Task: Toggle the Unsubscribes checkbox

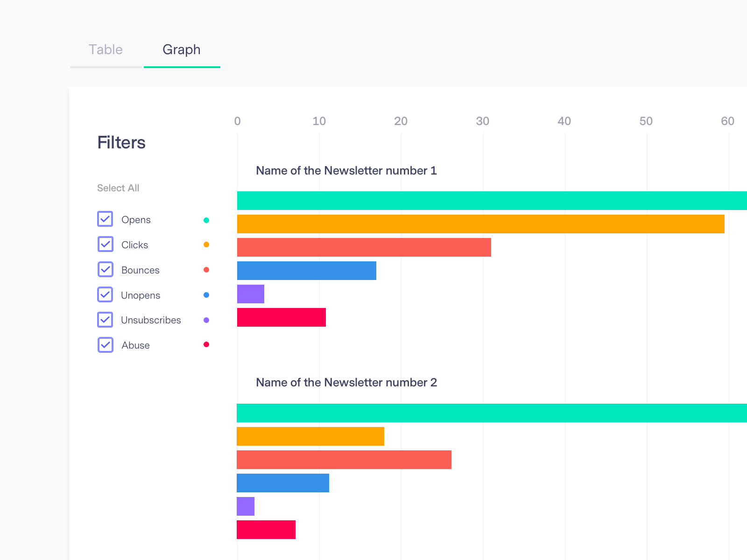Action: coord(105,320)
